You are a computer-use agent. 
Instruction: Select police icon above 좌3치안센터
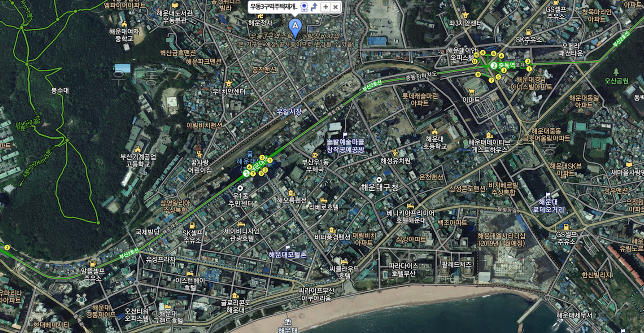point(465,16)
